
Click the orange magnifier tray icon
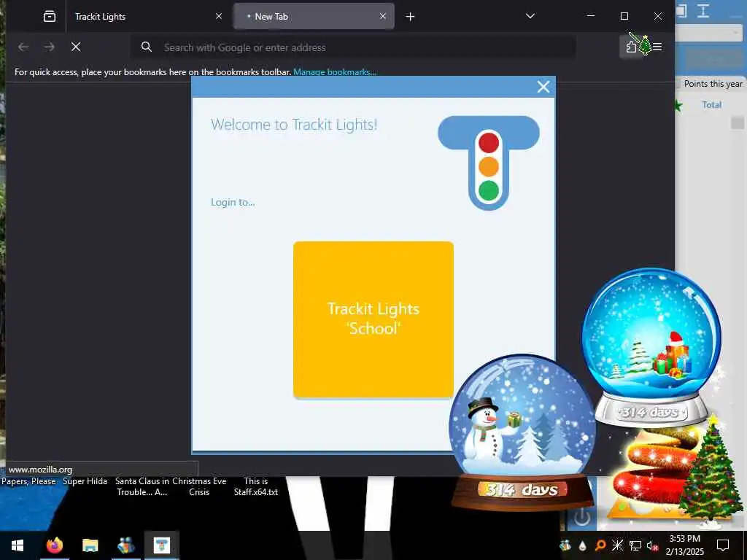pos(600,545)
